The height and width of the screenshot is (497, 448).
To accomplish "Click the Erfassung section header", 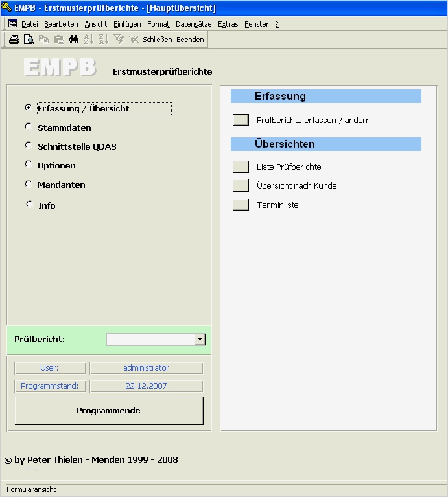I will coord(326,97).
